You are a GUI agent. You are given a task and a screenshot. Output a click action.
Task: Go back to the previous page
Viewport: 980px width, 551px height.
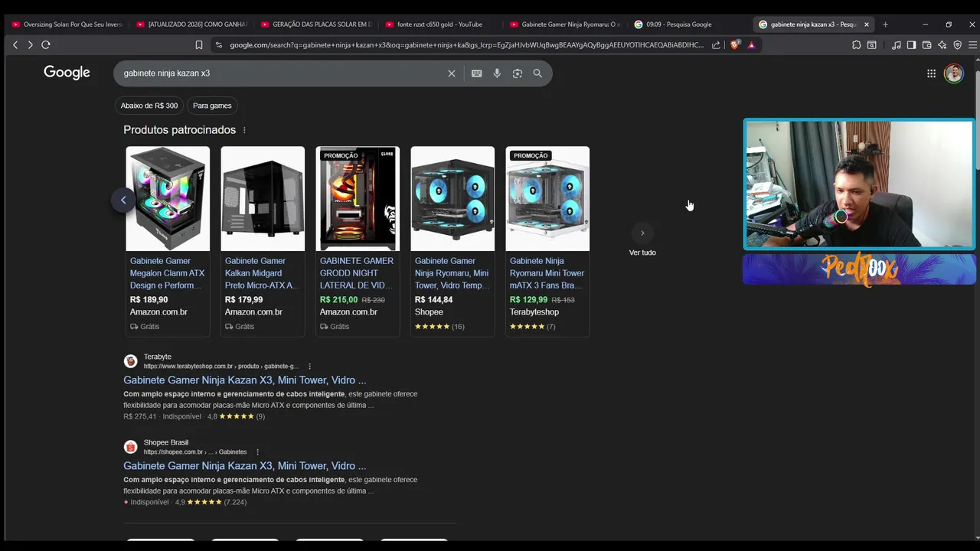tap(15, 45)
